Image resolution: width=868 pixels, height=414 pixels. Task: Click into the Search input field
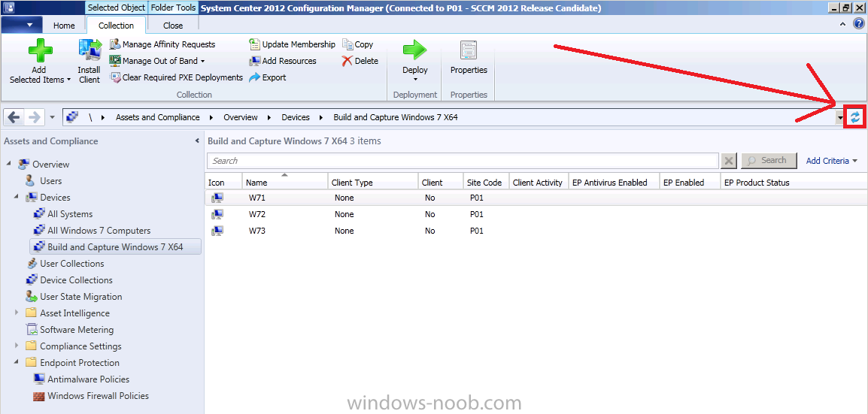point(463,160)
